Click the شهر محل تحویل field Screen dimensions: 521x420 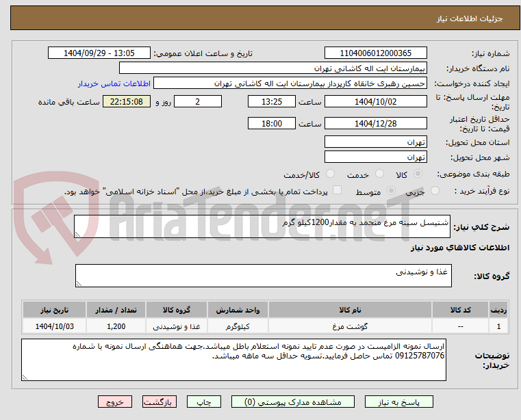tap(375, 157)
